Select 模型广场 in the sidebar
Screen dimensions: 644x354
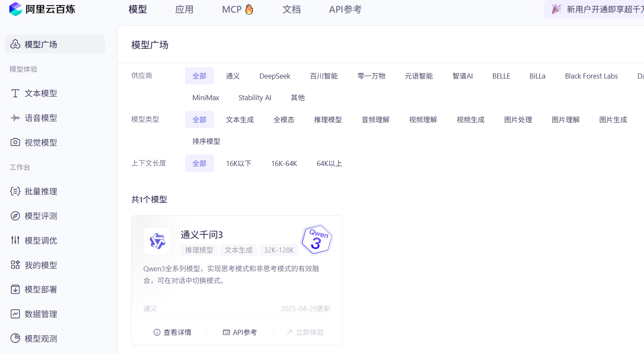pos(55,44)
